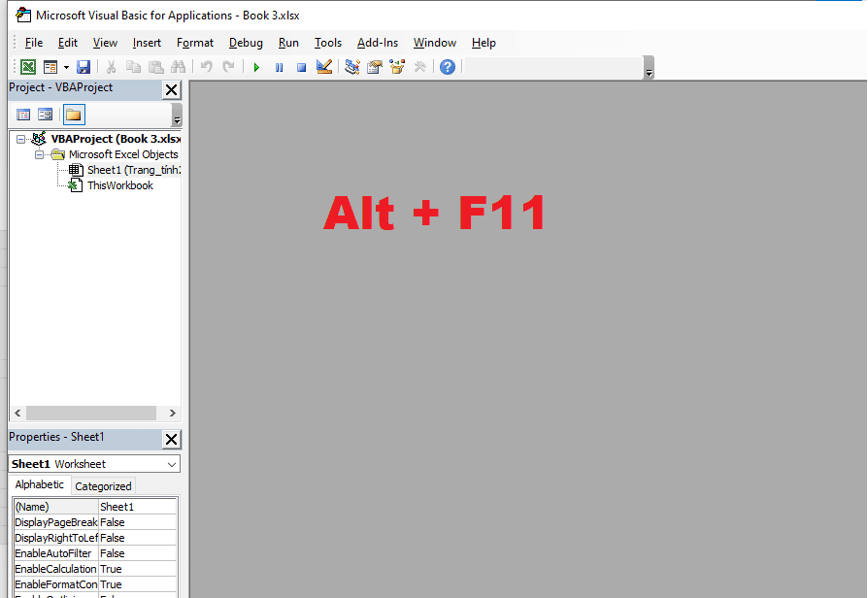Open the Format menu
The height and width of the screenshot is (598, 868).
[x=195, y=43]
